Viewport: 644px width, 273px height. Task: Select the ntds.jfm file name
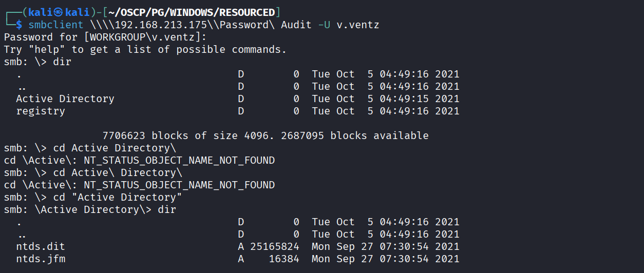point(41,259)
